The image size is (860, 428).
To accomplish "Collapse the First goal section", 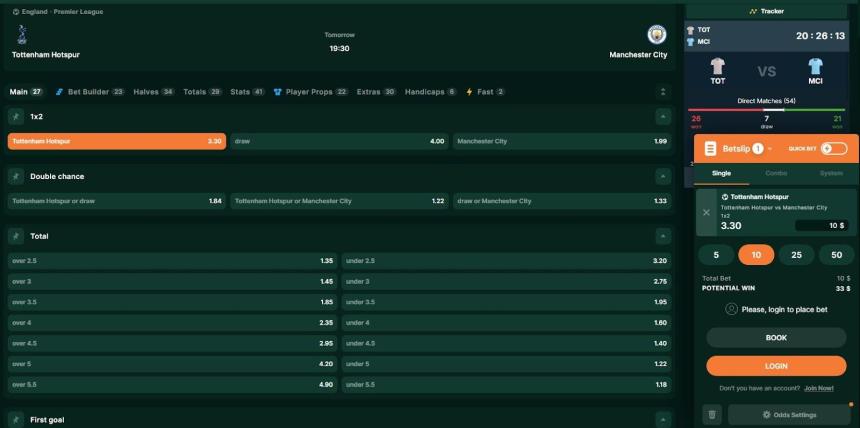I will coord(663,420).
